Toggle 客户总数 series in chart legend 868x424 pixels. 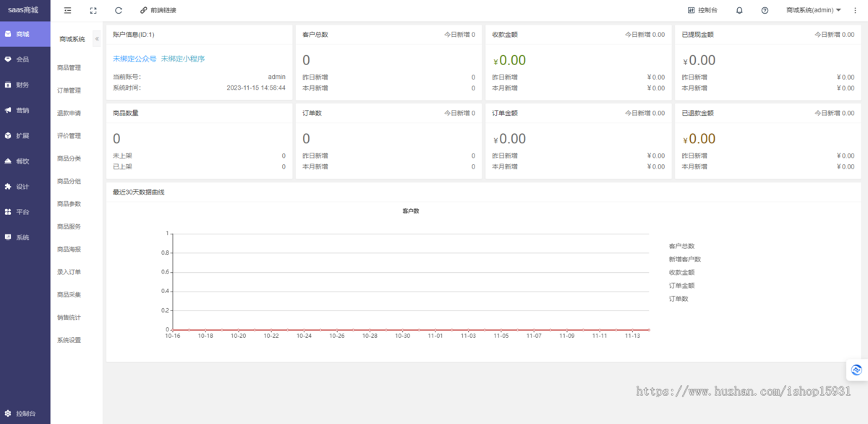click(x=681, y=246)
